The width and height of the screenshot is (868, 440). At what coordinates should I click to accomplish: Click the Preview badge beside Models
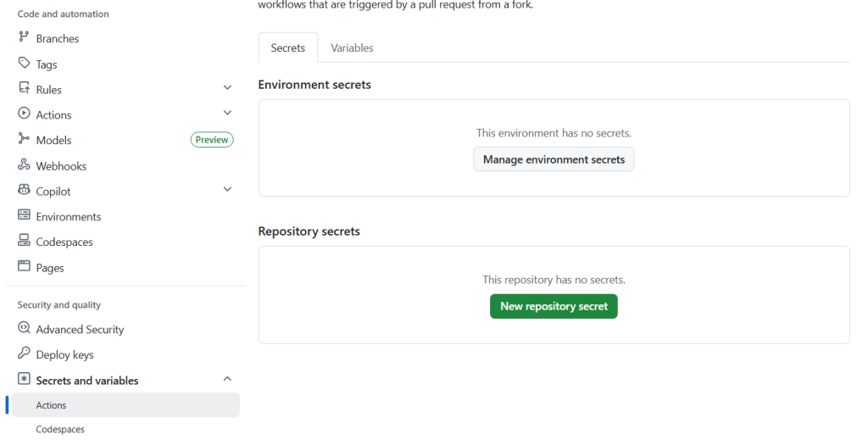(x=212, y=140)
